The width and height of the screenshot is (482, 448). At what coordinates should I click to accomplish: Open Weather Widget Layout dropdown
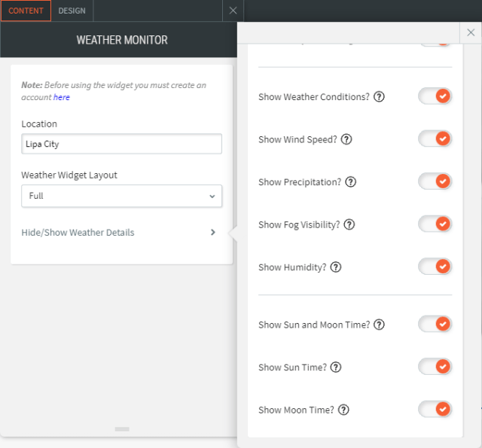point(121,196)
